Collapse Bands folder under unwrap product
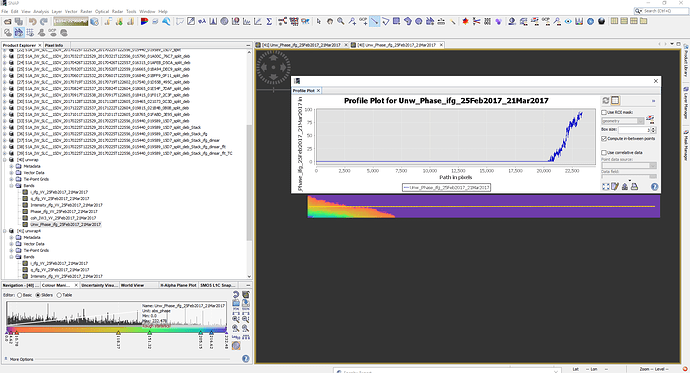The image size is (690, 373). (11, 186)
